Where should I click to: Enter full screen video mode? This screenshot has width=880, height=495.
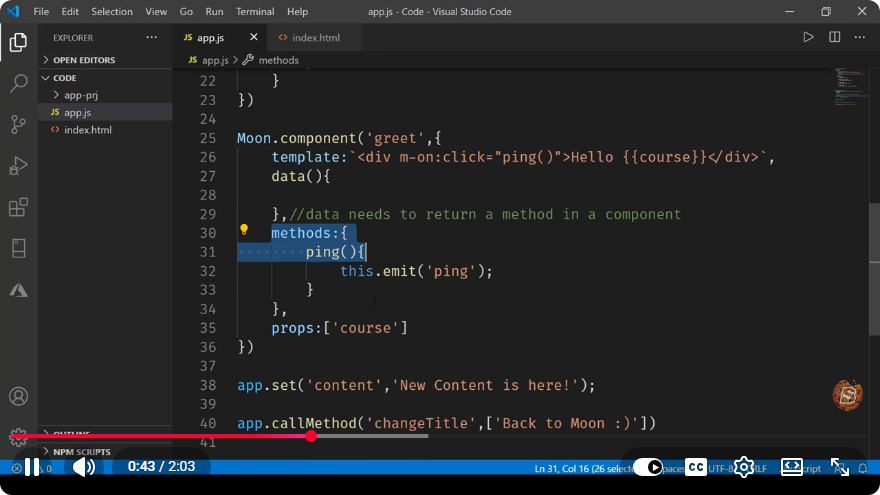coord(840,467)
